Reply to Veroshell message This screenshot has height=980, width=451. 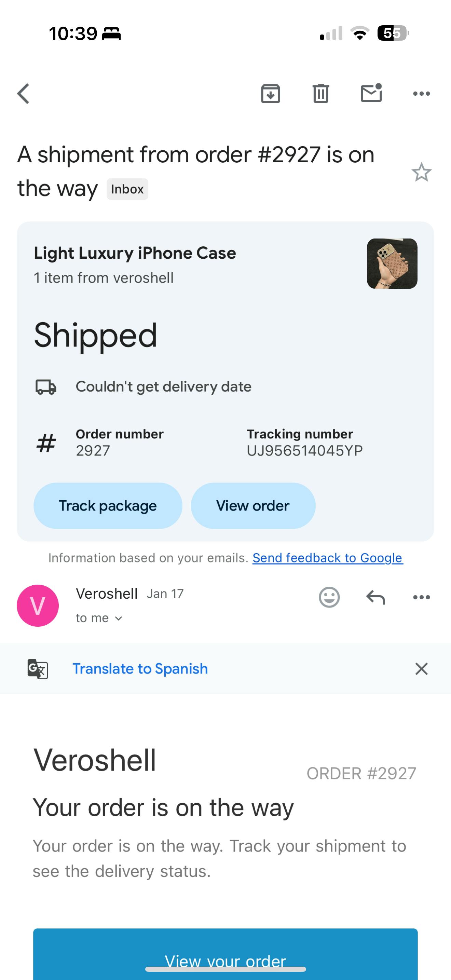coord(375,597)
